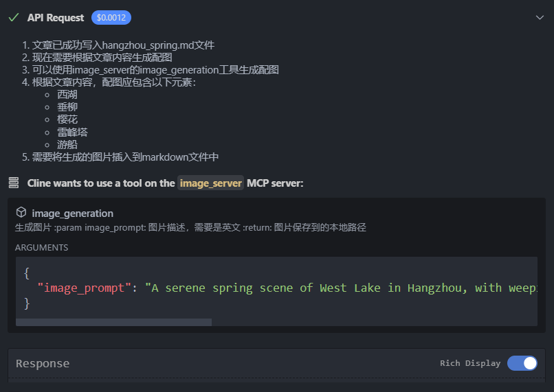
Task: Click the ARGUMENTS section label
Action: point(42,247)
